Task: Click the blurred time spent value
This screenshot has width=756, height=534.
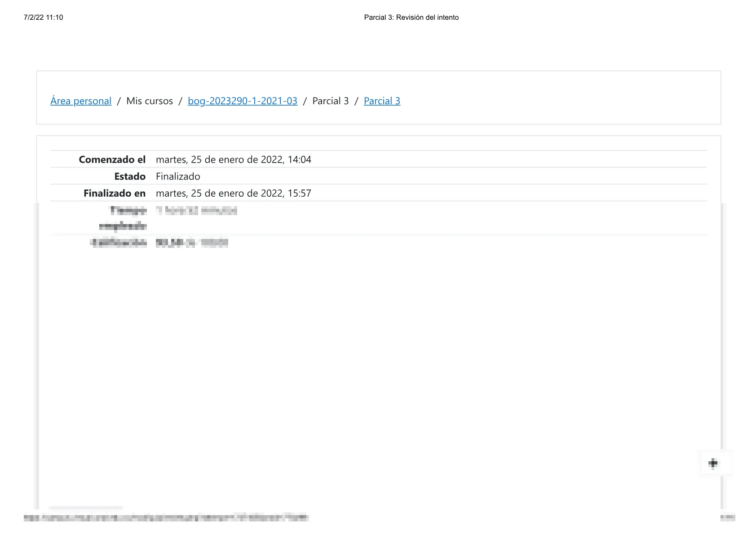Action: [196, 211]
